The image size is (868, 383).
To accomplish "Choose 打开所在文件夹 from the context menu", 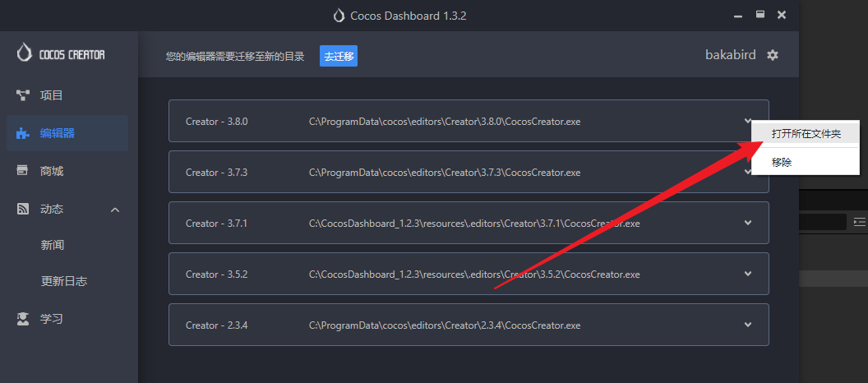I will 806,135.
